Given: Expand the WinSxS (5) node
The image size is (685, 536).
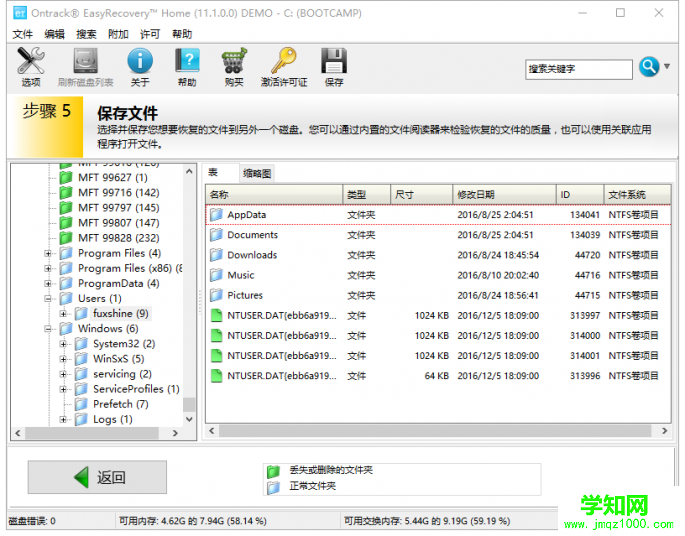Looking at the screenshot, I should (63, 359).
